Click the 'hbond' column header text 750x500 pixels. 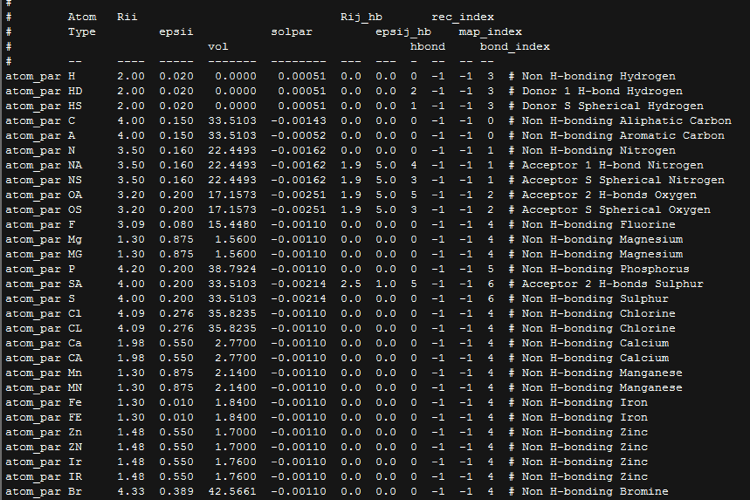[x=428, y=47]
